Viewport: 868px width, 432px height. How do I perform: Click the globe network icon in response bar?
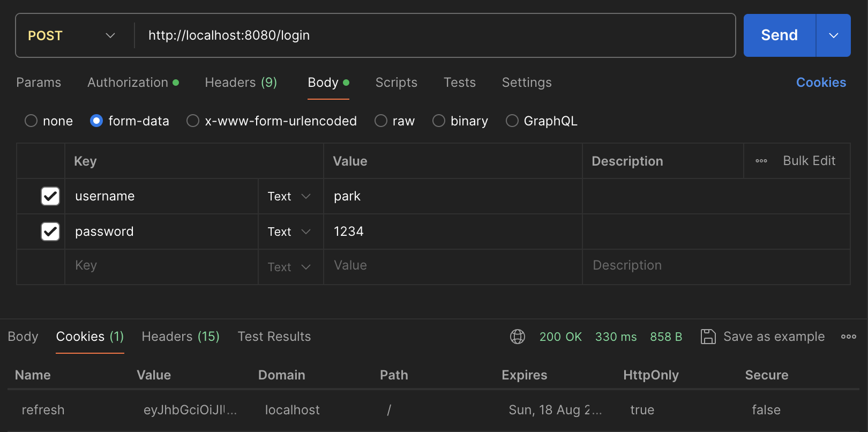point(517,337)
